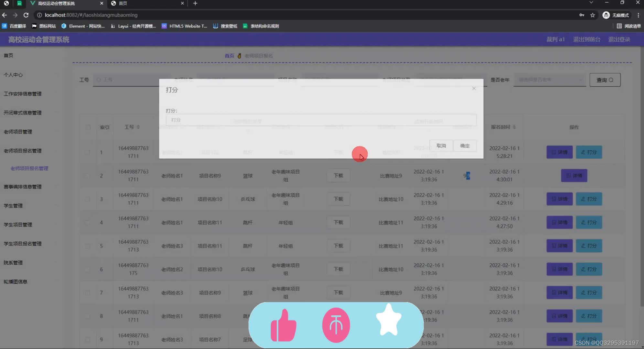644x349 pixels.
Task: Open a new browser tab with plus
Action: tap(195, 3)
